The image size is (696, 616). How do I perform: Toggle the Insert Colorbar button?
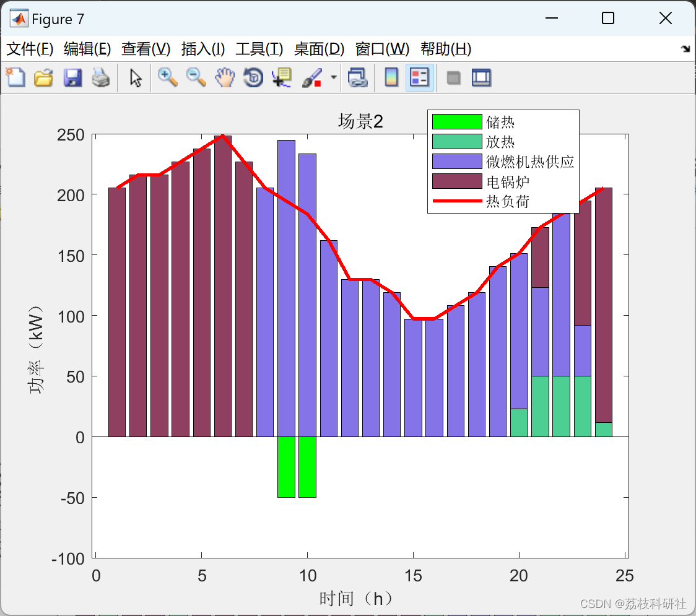pos(391,77)
